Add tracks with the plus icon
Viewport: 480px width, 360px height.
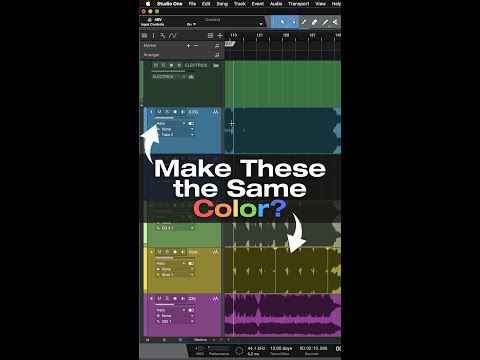(x=220, y=35)
